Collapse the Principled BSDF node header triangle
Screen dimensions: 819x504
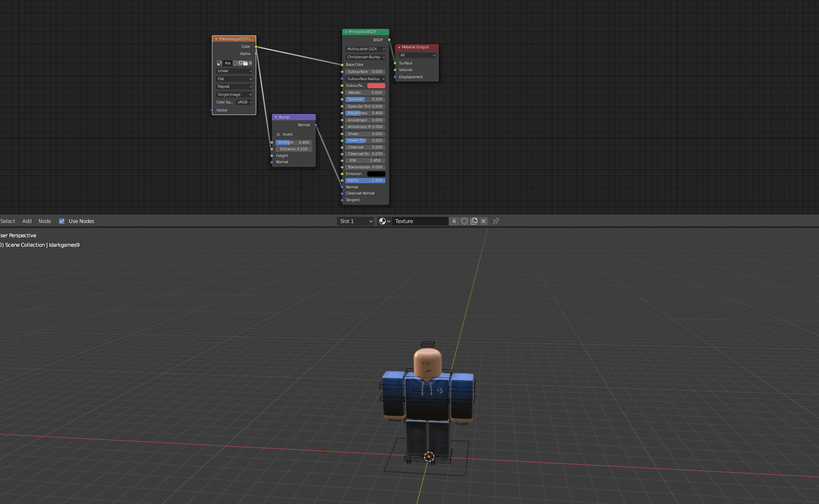(x=346, y=32)
